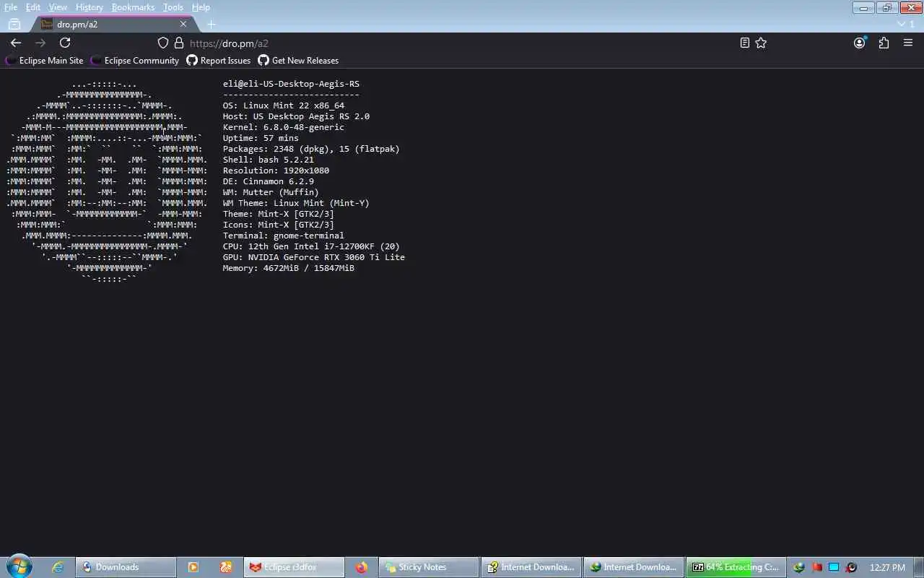Open the View menu
The width and height of the screenshot is (924, 578).
tap(58, 7)
